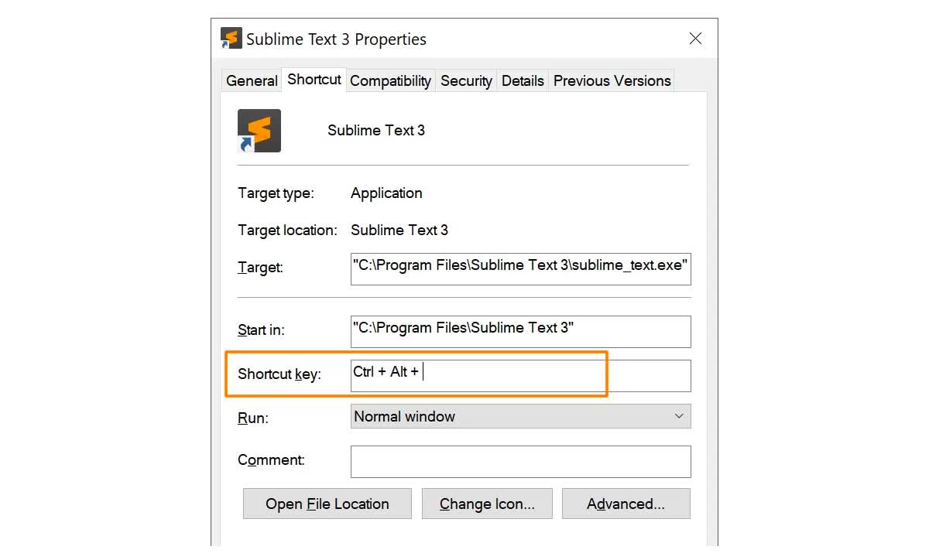
Task: Select the Shortcut tab
Action: pos(314,79)
